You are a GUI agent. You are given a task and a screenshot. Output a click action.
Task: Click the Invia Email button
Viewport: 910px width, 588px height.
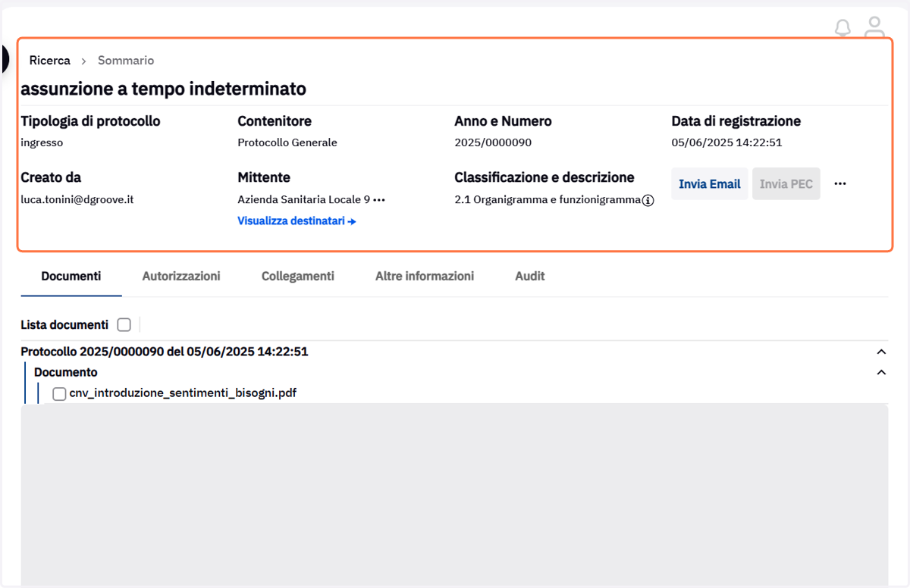(x=710, y=184)
